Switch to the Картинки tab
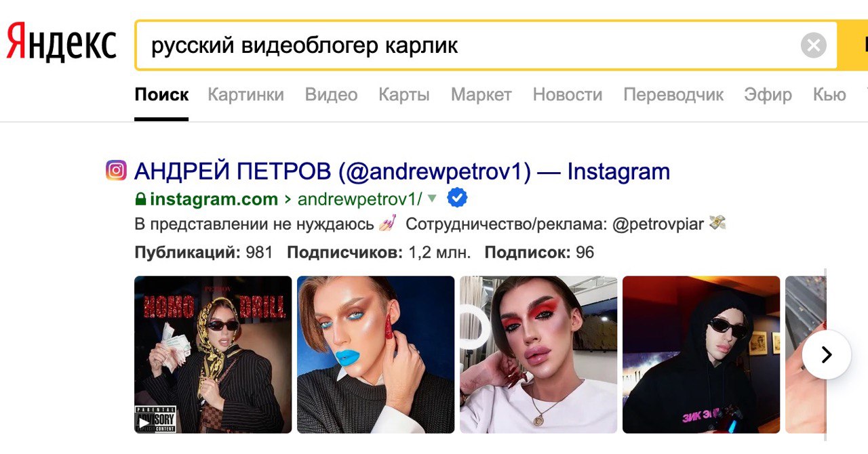Screen dimensions: 868x454 (245, 94)
